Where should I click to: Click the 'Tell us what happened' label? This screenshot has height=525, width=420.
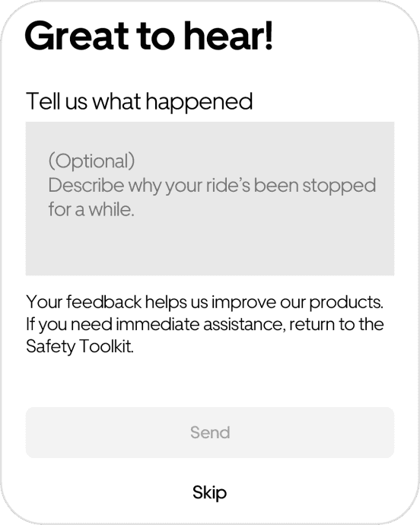[139, 101]
